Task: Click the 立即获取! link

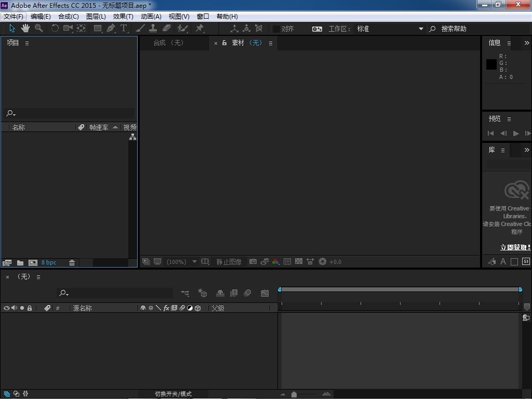Action: pyautogui.click(x=515, y=247)
